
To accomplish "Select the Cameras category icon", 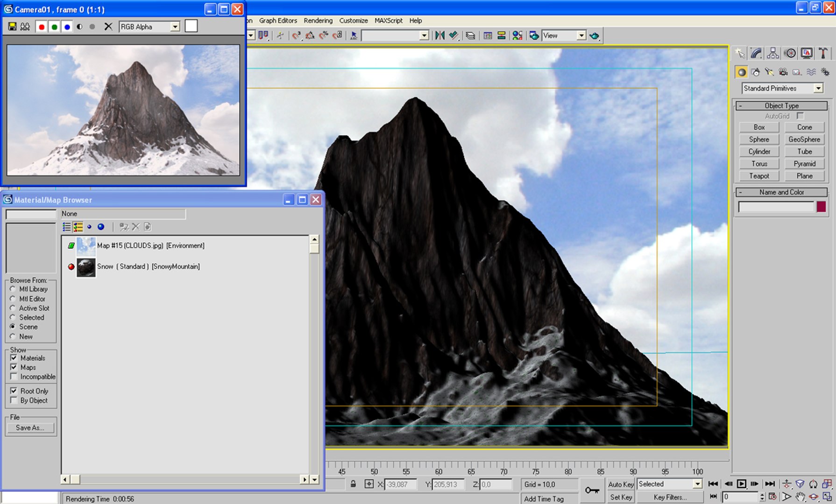I will [783, 72].
